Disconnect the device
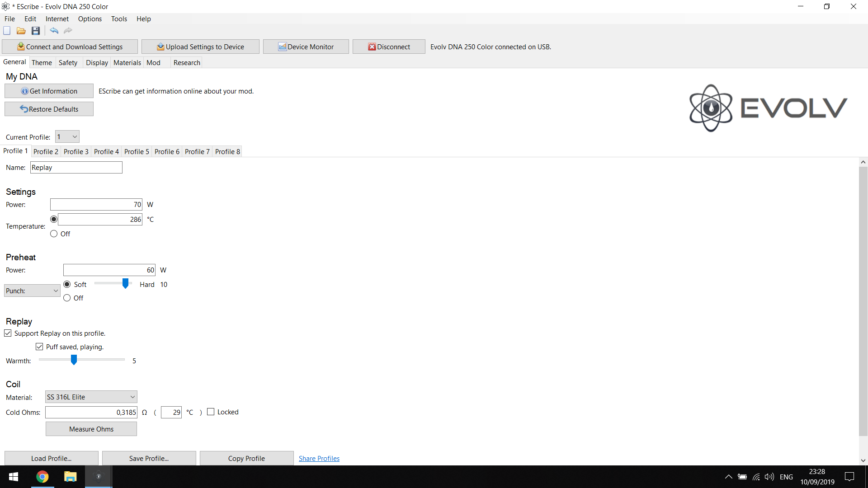Screen dimensions: 868x488 [x=389, y=47]
